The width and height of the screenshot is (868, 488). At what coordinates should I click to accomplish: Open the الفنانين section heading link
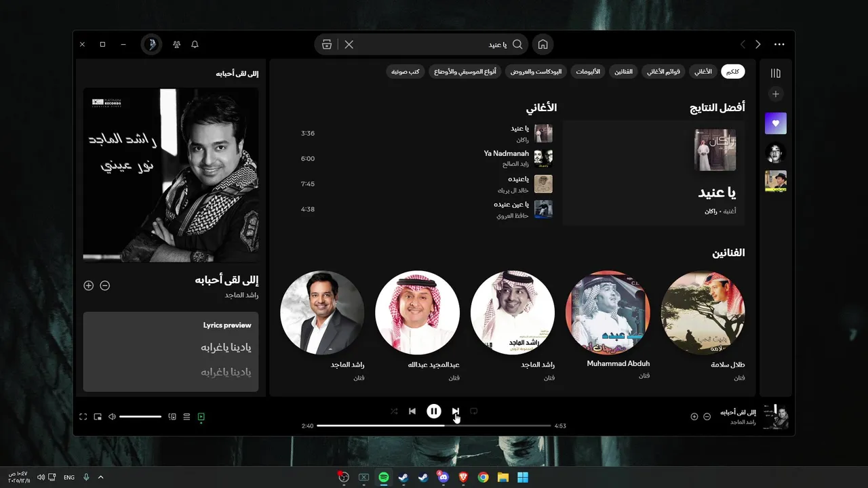click(728, 253)
